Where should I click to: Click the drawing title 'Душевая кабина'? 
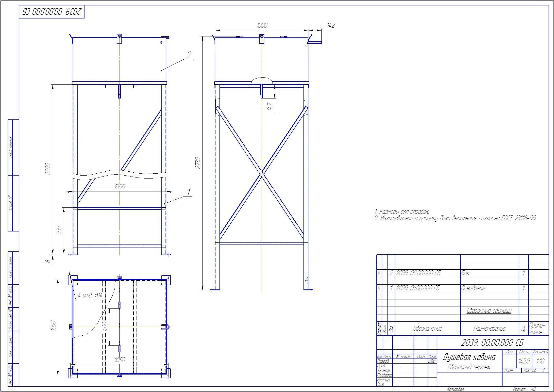pyautogui.click(x=469, y=357)
